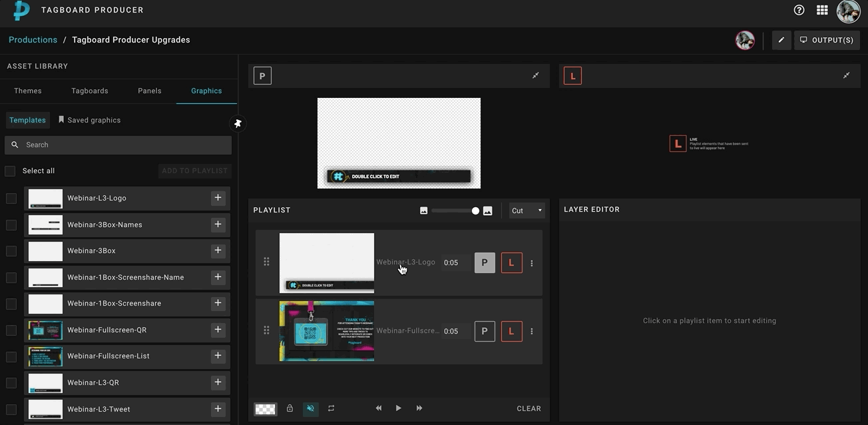Click the pencil edit production icon
This screenshot has height=425, width=868.
(781, 40)
